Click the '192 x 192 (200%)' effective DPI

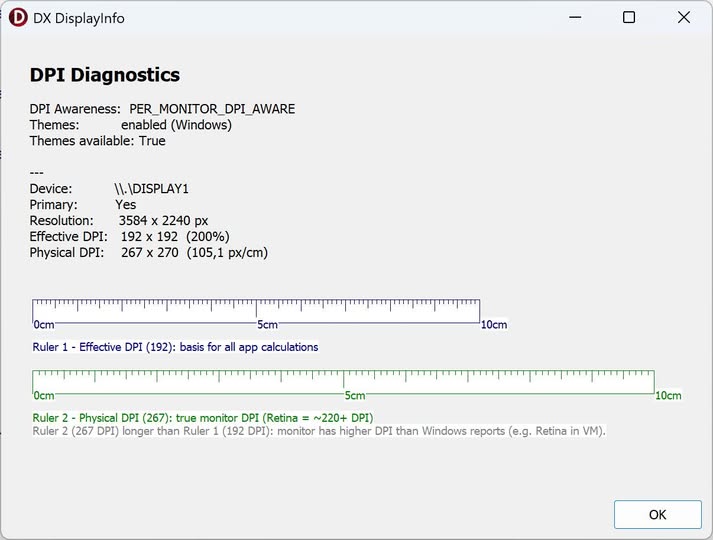click(175, 237)
